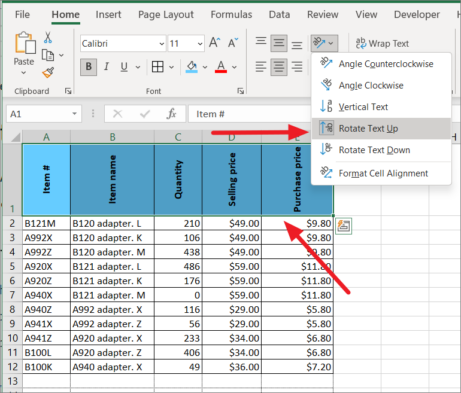Center text horizontally
Image resolution: width=461 pixels, height=393 pixels.
pos(279,67)
